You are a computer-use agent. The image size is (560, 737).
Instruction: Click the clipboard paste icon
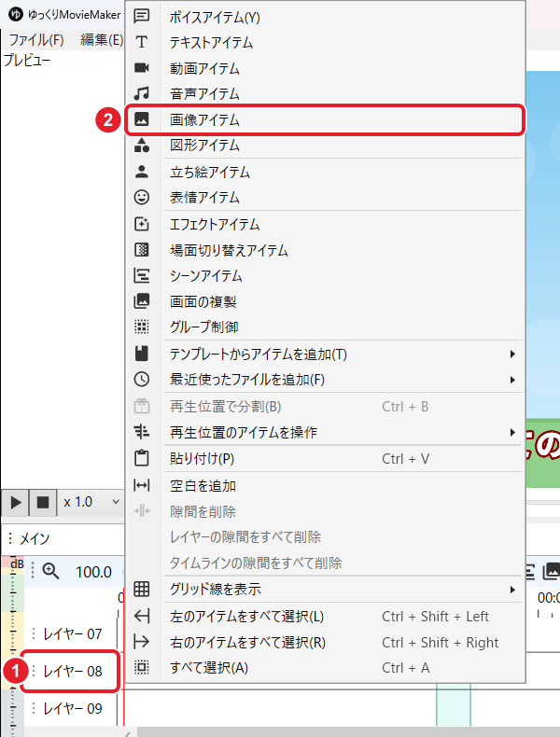click(142, 458)
